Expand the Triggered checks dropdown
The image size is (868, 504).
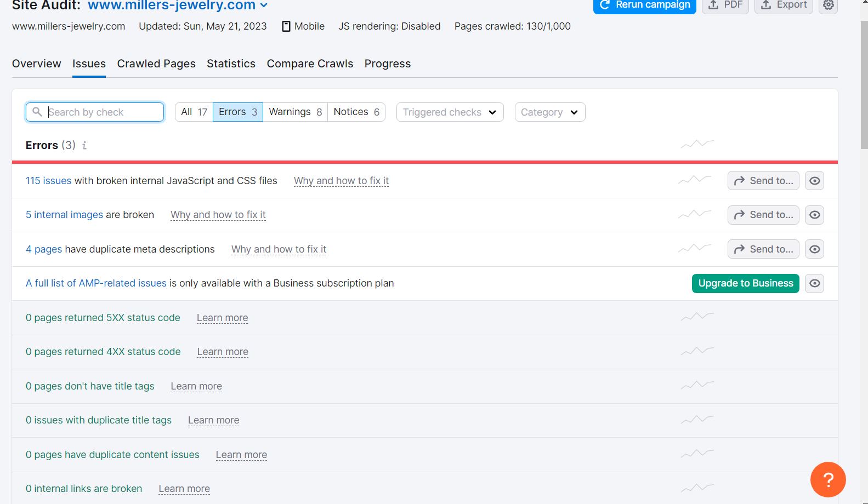[x=450, y=112]
